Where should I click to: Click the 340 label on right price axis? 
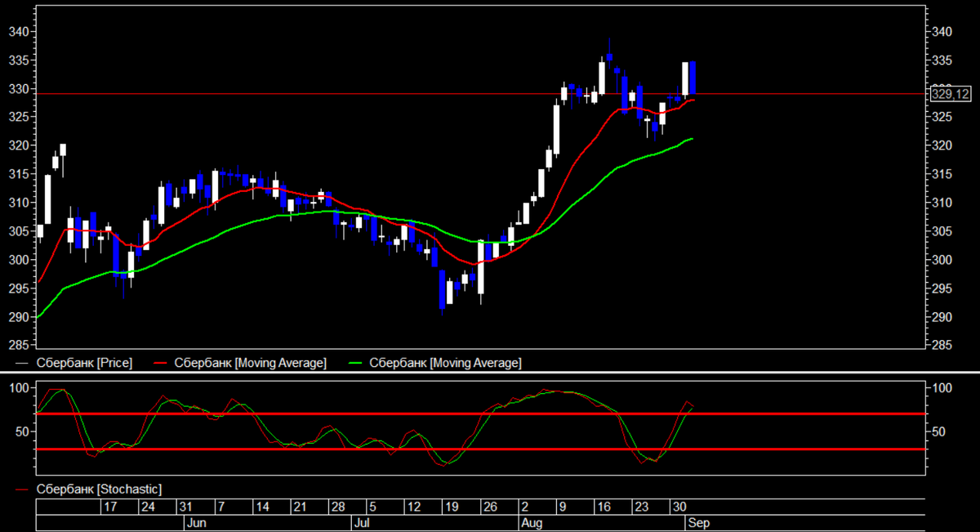click(942, 32)
